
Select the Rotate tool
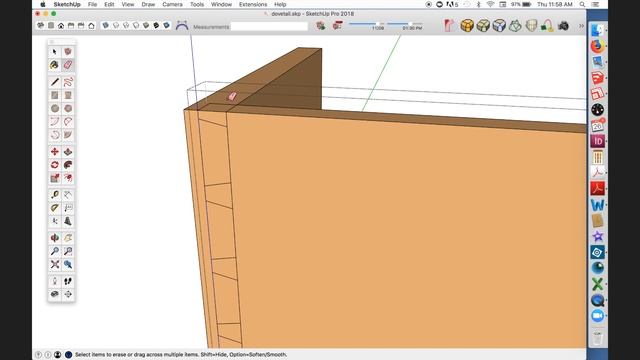click(x=55, y=165)
